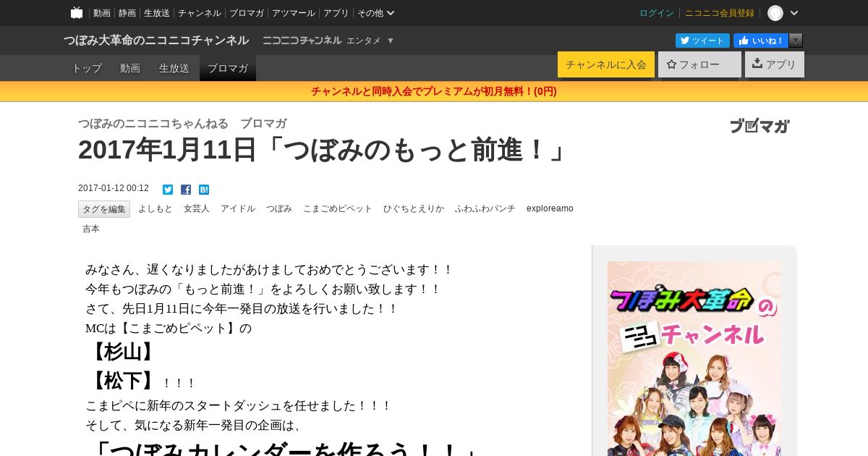Open the exploreamo tag
Image resolution: width=868 pixels, height=456 pixels.
coord(550,208)
